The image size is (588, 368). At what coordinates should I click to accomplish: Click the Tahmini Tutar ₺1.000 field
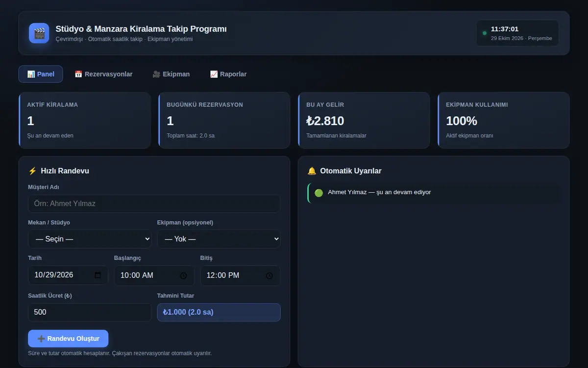(x=219, y=312)
